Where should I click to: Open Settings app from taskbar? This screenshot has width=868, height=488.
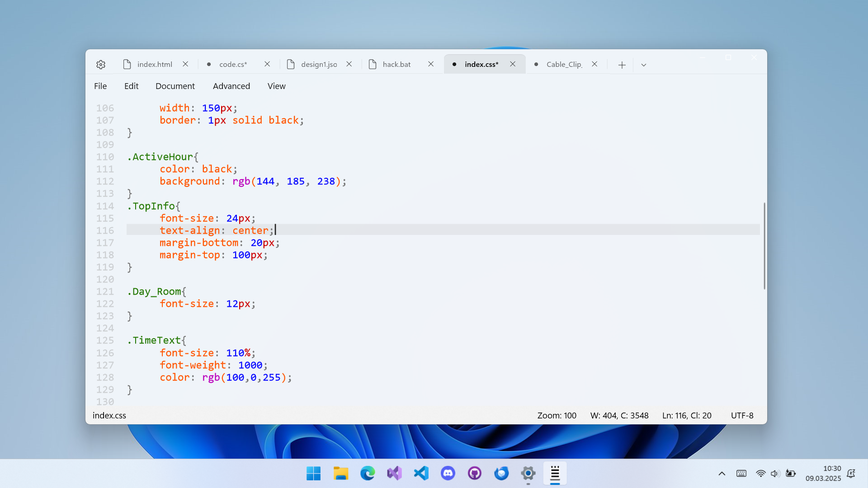[528, 474]
